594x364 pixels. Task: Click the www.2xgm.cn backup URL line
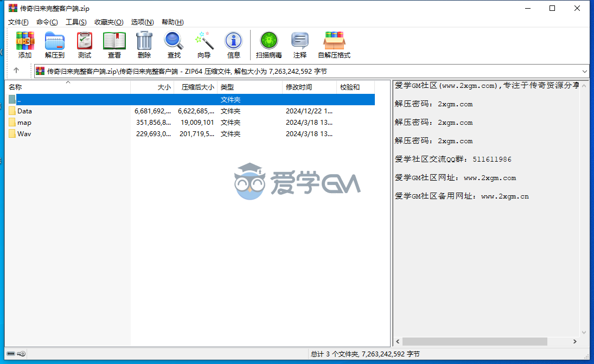point(462,196)
